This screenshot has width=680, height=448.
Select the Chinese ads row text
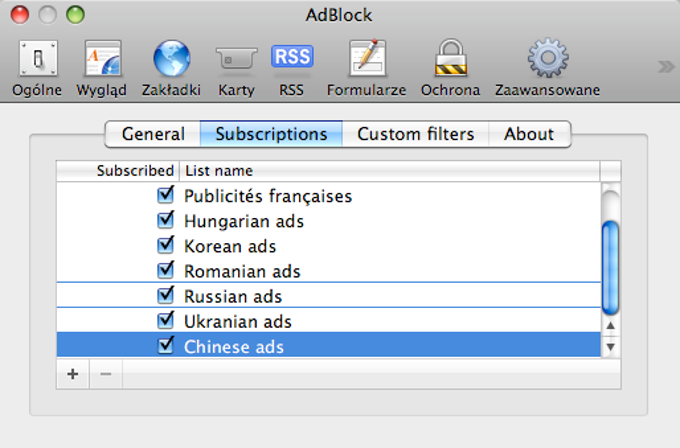234,347
